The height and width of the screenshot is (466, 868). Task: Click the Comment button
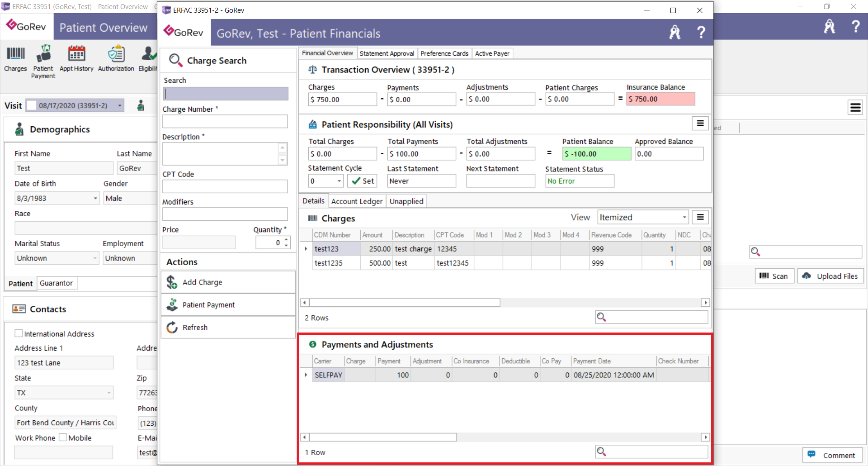coord(832,455)
